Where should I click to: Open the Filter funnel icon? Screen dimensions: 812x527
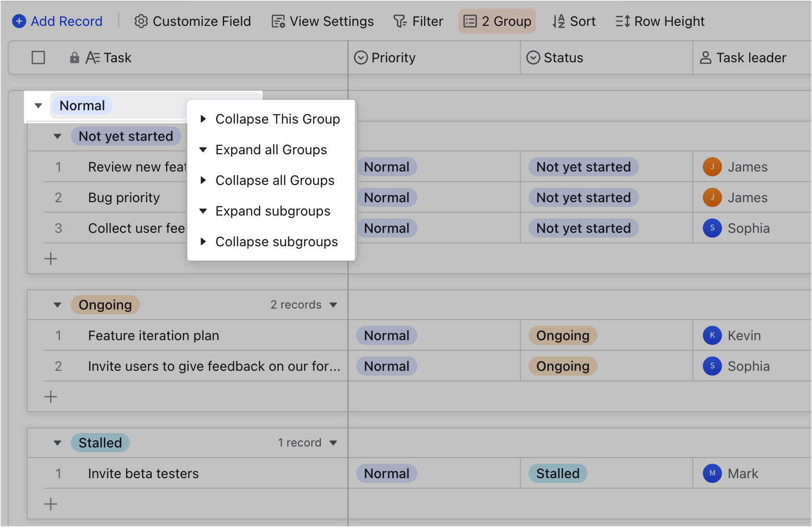point(401,21)
